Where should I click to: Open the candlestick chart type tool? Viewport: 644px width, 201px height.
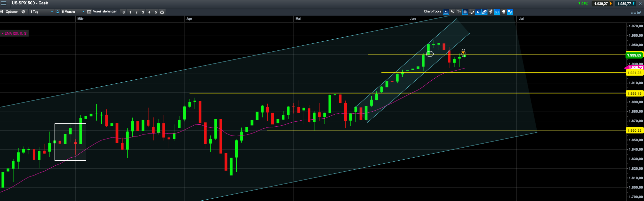click(491, 12)
